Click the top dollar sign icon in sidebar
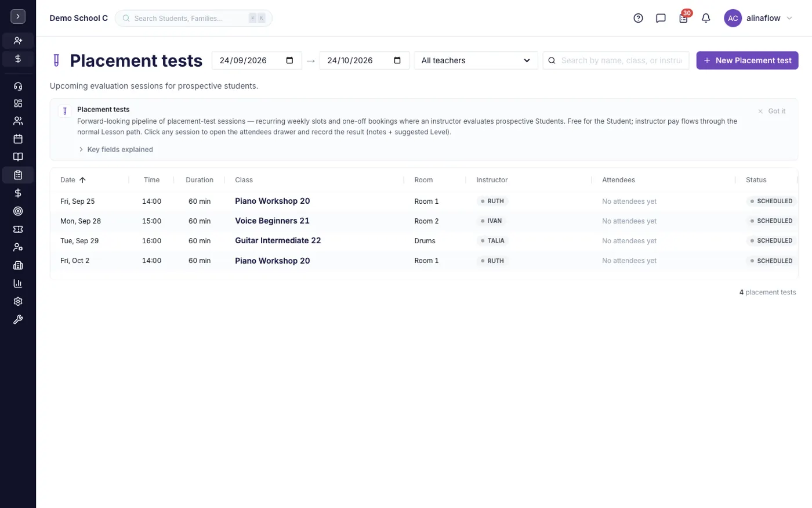Screen dimensions: 812x508 click(18, 59)
